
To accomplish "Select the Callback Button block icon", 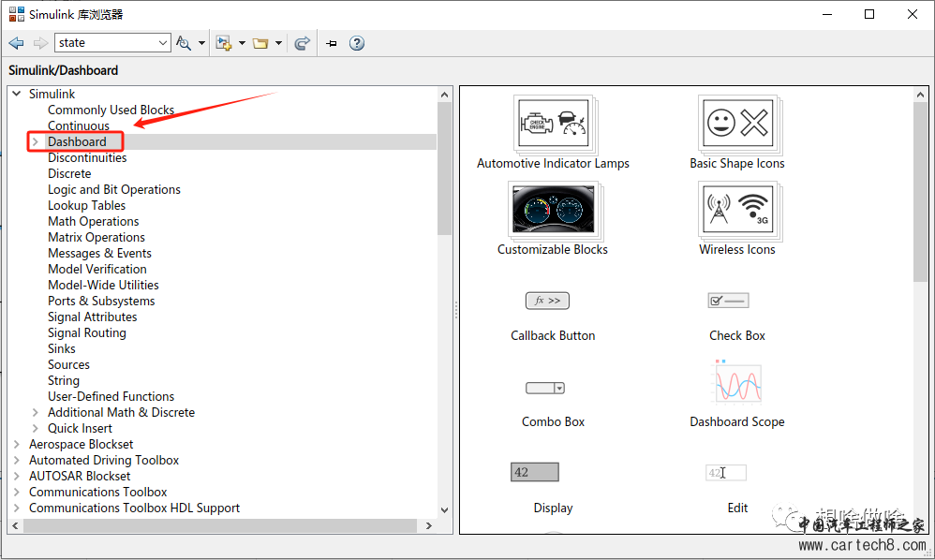I will [547, 301].
